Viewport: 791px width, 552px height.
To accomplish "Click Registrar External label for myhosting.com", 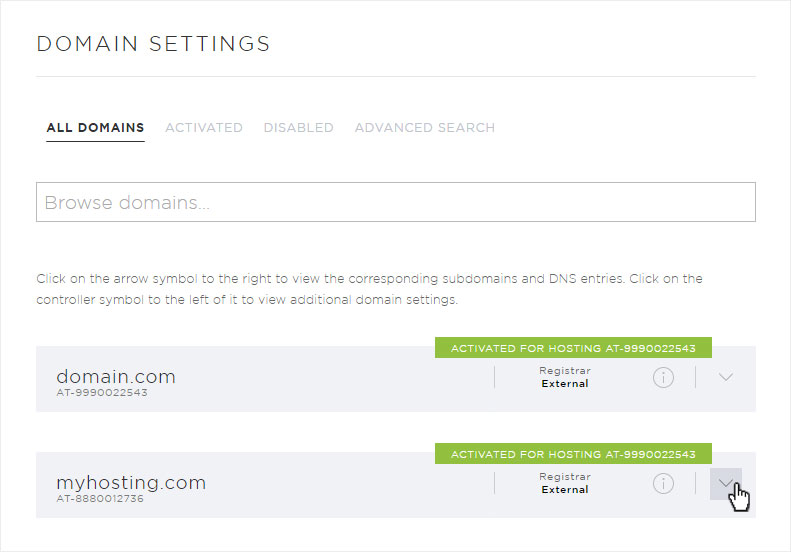I will point(564,483).
